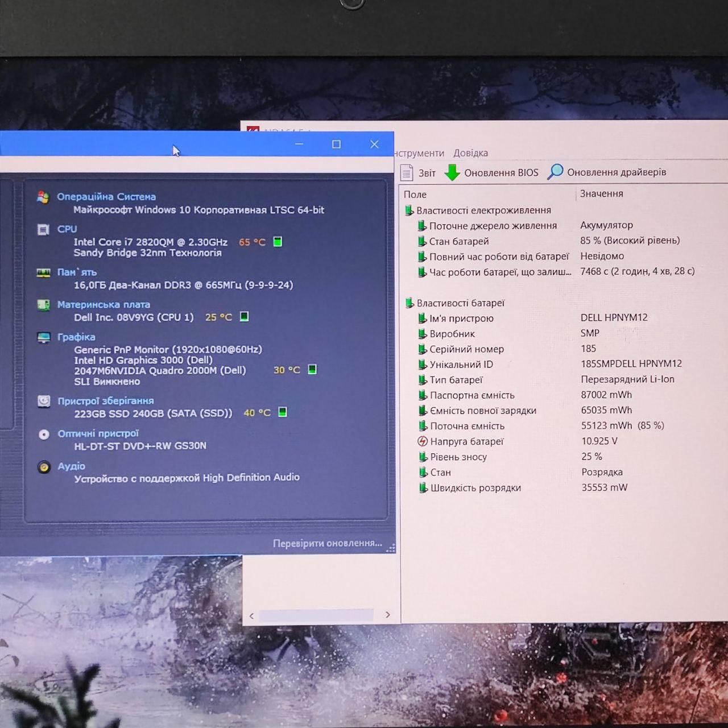Minimize the Speccy window
The width and height of the screenshot is (728, 728).
pos(299,144)
